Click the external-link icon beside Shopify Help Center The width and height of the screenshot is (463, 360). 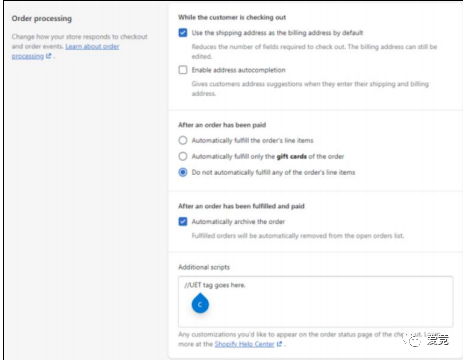pyautogui.click(x=279, y=344)
